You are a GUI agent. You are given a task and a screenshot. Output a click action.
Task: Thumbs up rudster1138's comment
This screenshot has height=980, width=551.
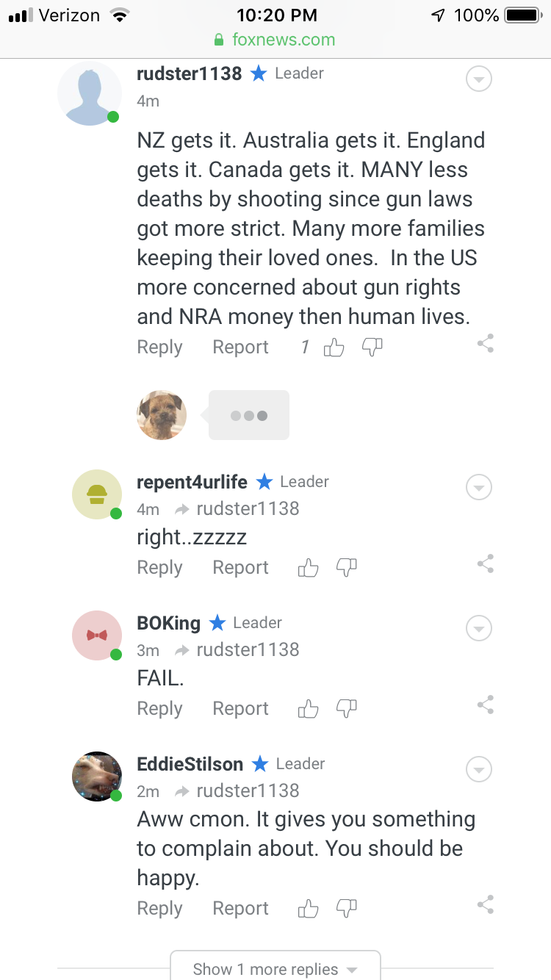point(334,347)
